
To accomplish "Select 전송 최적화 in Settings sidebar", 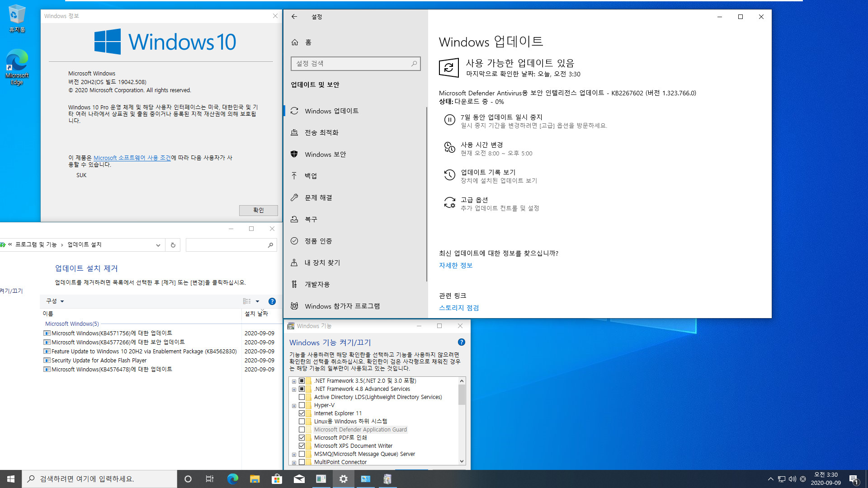I will (354, 133).
